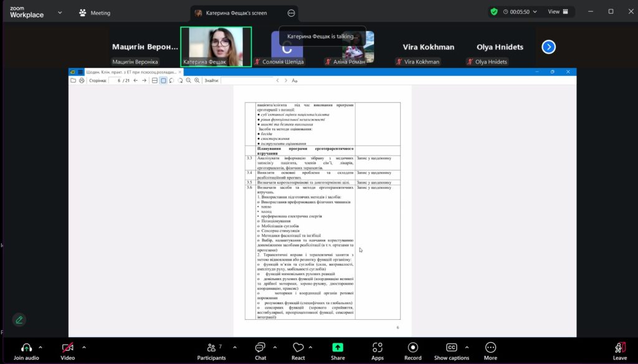Click the encryption shield icon

[x=494, y=12]
